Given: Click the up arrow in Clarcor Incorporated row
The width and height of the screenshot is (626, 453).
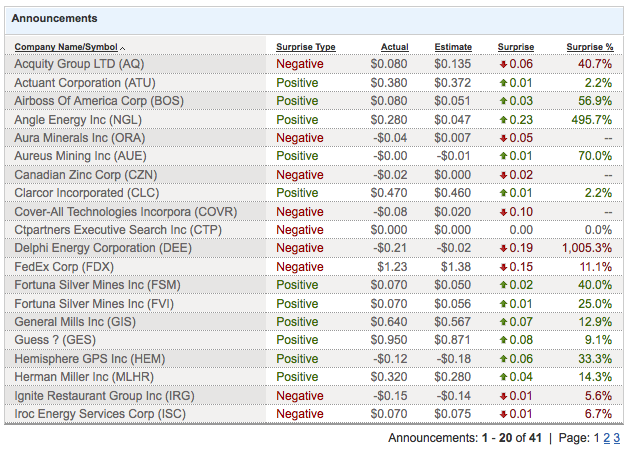Looking at the screenshot, I should 503,193.
